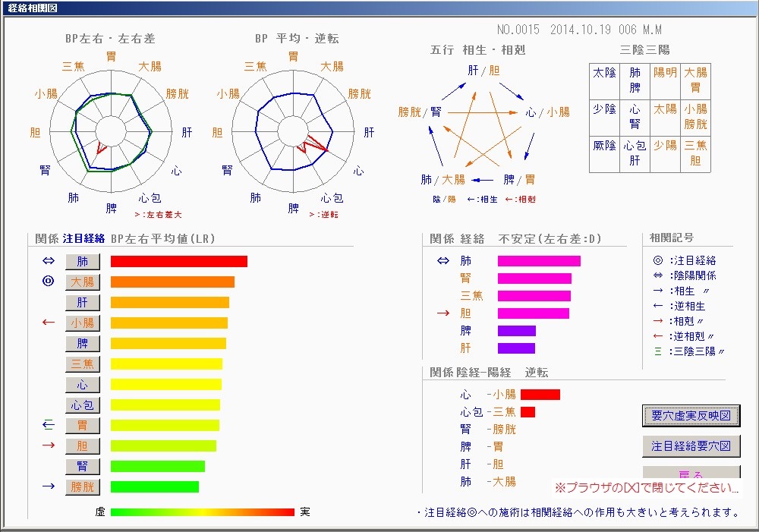The image size is (759, 532).
Task: Click the 虚-実 color gradient scale bar
Action: pyautogui.click(x=202, y=512)
